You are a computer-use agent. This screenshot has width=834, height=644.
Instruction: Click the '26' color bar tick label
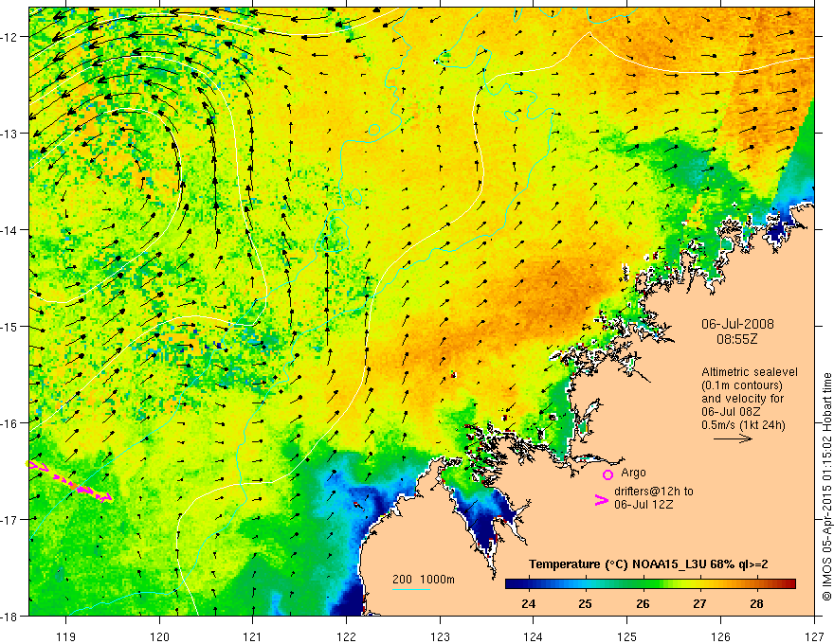coord(643,603)
